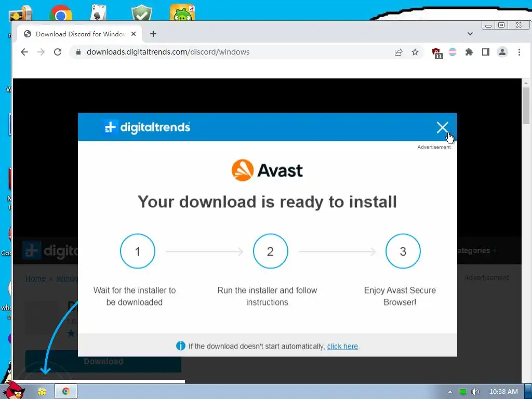Click the lock icon for site information
The image size is (532, 399).
[78, 52]
